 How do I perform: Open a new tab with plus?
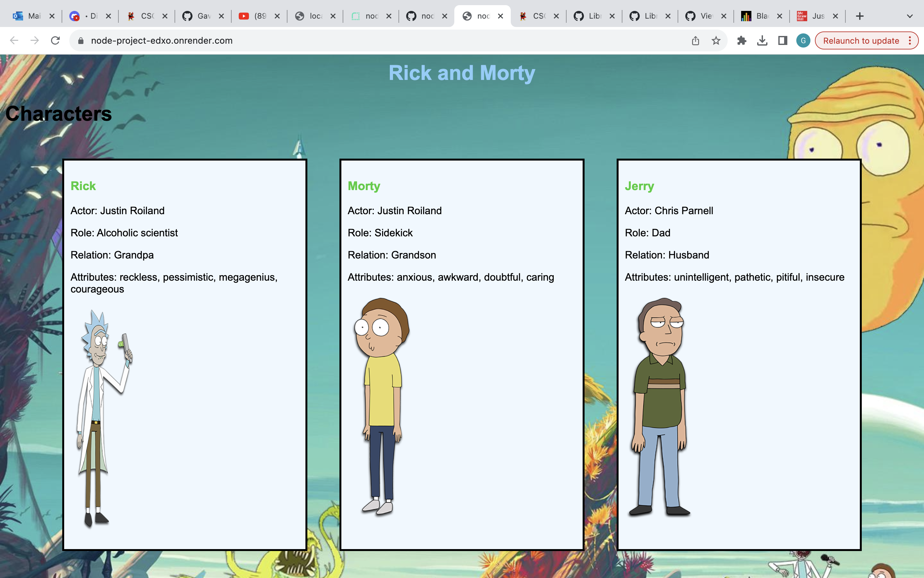pos(860,16)
